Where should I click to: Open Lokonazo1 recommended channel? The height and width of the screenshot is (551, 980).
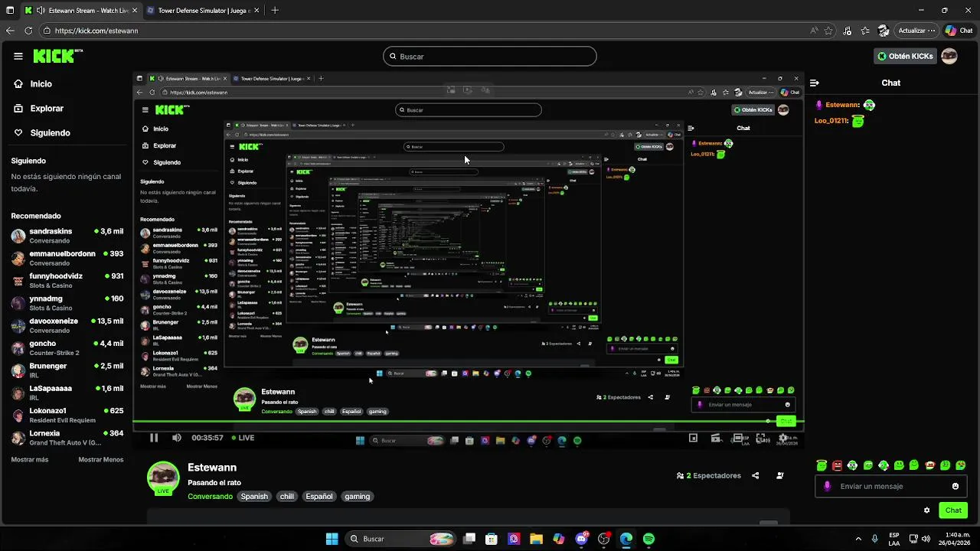(67, 416)
